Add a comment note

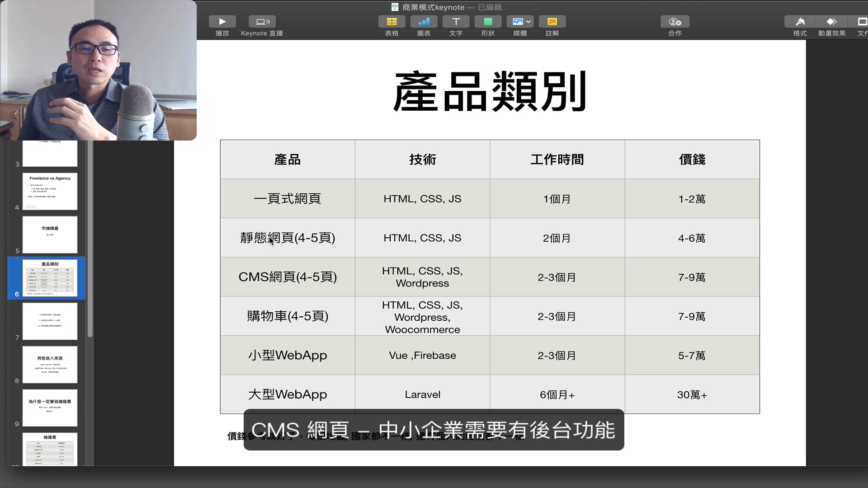pos(552,22)
